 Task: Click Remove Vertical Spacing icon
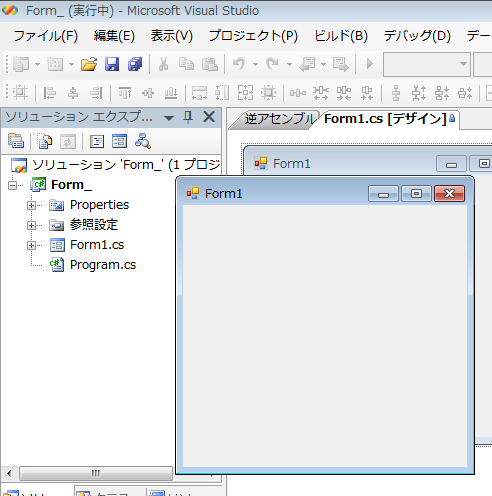pyautogui.click(x=465, y=93)
